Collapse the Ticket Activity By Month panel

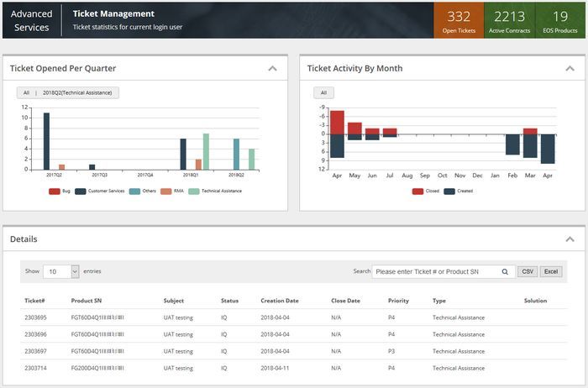point(570,68)
